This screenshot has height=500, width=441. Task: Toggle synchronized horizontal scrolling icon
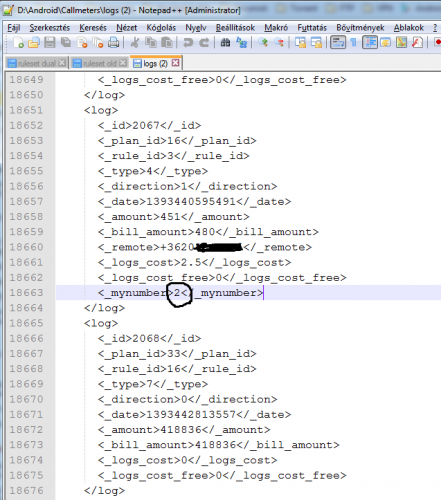(x=316, y=42)
